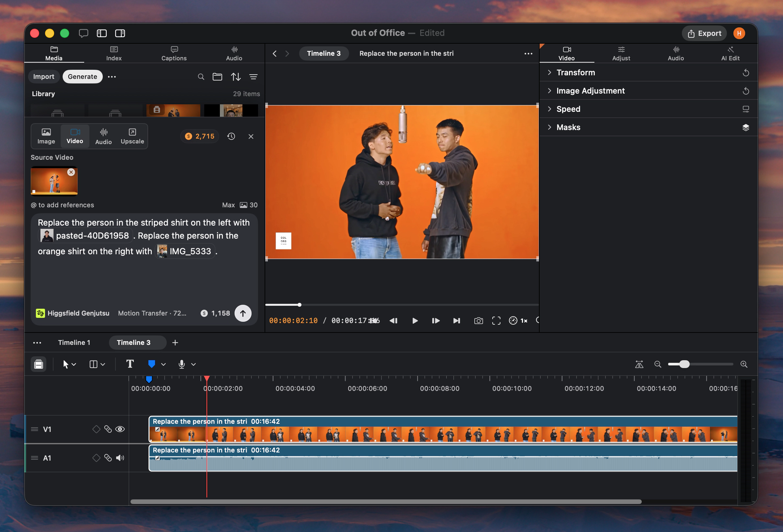Open the AI Edit inspector tab
The image size is (783, 532).
click(x=730, y=53)
